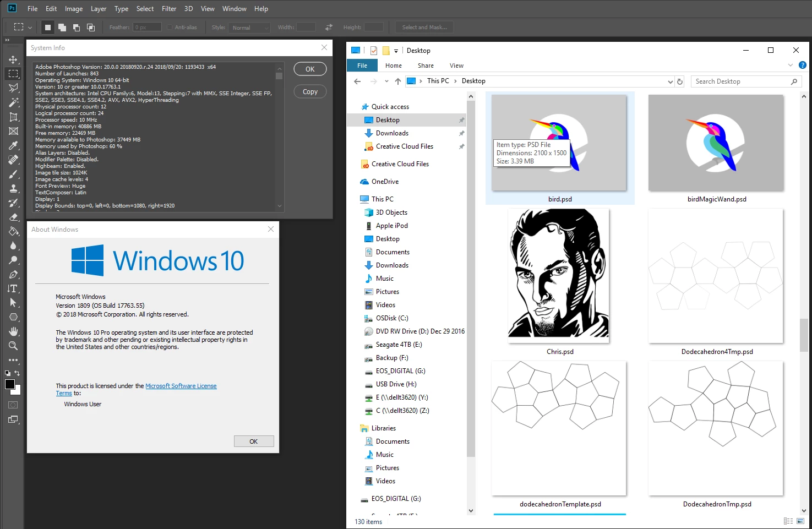Click the foreground black color swatch
This screenshot has height=529, width=812.
[9, 383]
